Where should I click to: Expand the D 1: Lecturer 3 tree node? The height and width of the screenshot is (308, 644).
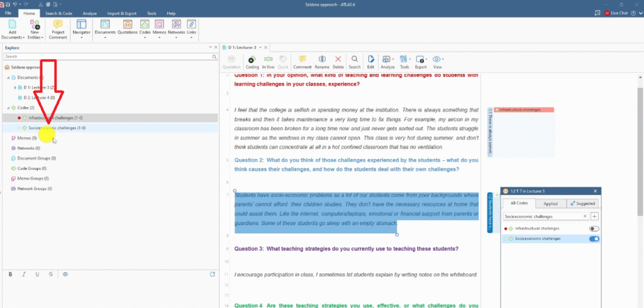14,87
